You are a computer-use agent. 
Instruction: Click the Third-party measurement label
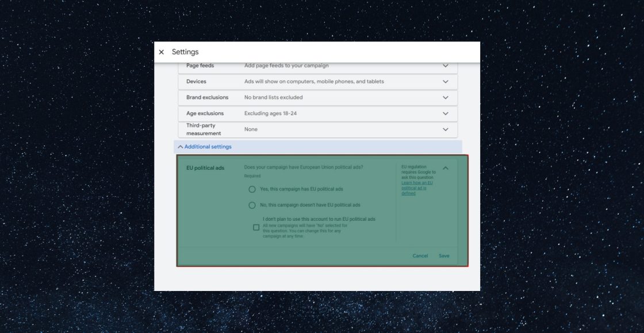[204, 129]
